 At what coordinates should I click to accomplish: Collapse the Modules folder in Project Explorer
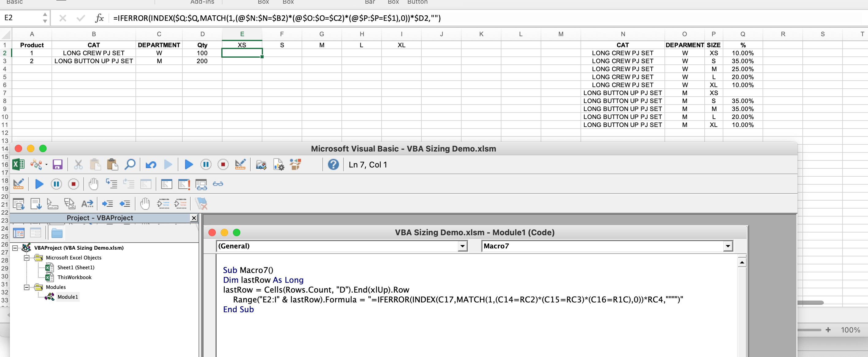click(x=26, y=287)
